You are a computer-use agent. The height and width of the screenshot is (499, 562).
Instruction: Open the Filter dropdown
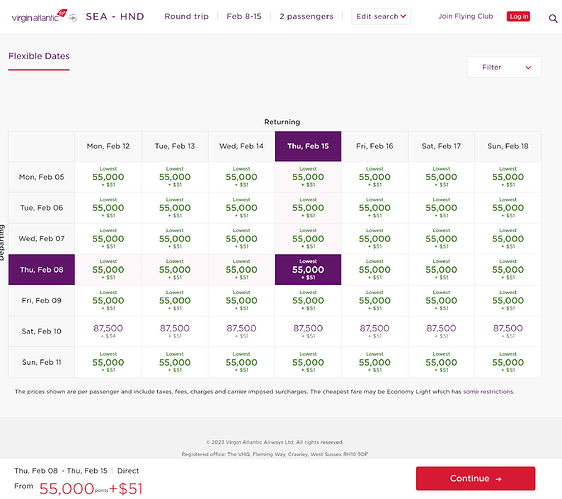[x=504, y=67]
